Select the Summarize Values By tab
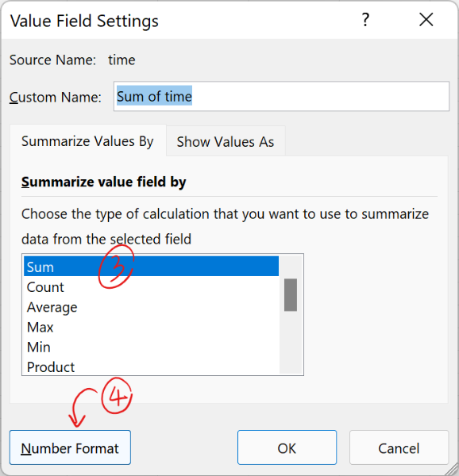The width and height of the screenshot is (459, 476). (x=88, y=141)
